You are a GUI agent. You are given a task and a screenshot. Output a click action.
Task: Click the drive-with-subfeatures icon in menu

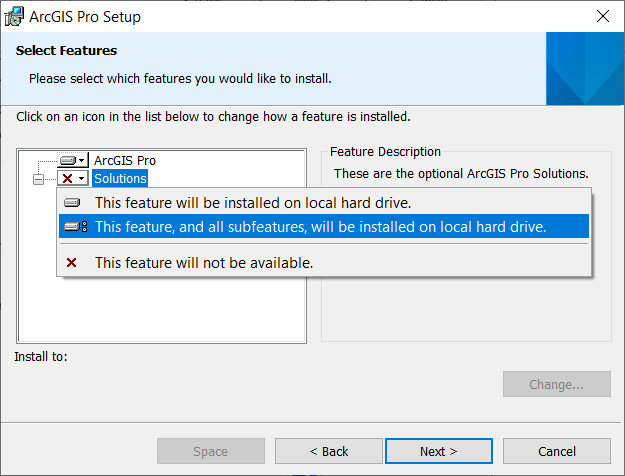point(75,227)
